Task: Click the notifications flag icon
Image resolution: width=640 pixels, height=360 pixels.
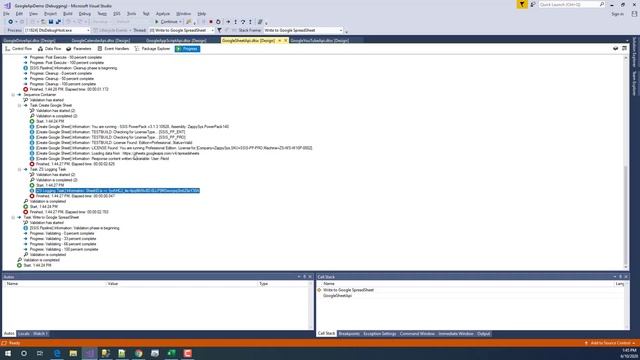Action: 522,4
